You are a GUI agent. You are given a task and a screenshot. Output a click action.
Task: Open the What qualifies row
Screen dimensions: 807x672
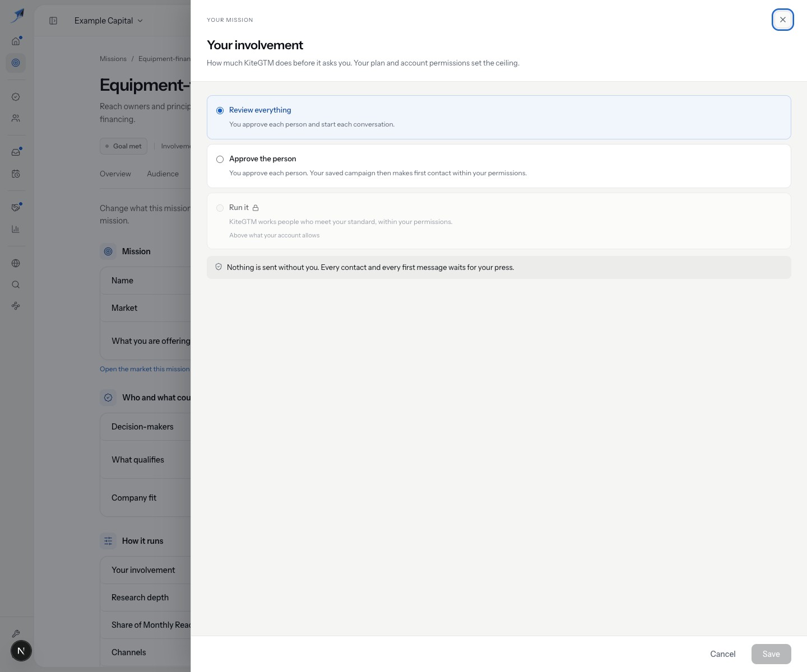click(x=146, y=460)
